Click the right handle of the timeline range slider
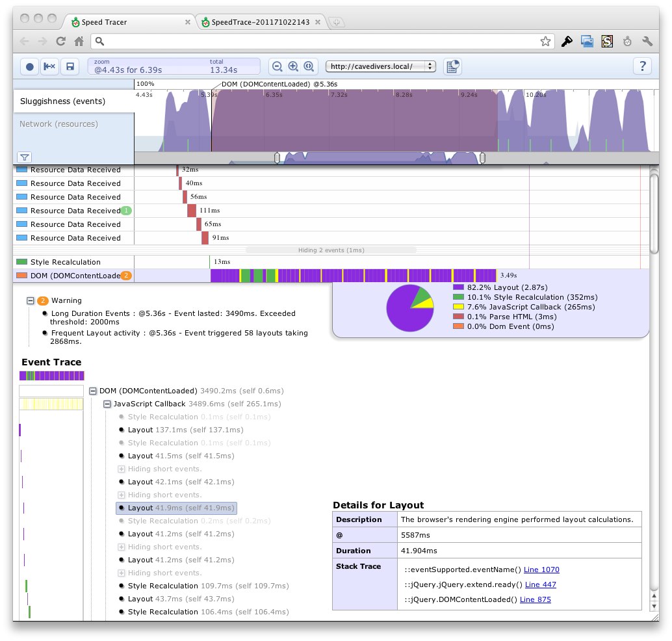 (482, 157)
